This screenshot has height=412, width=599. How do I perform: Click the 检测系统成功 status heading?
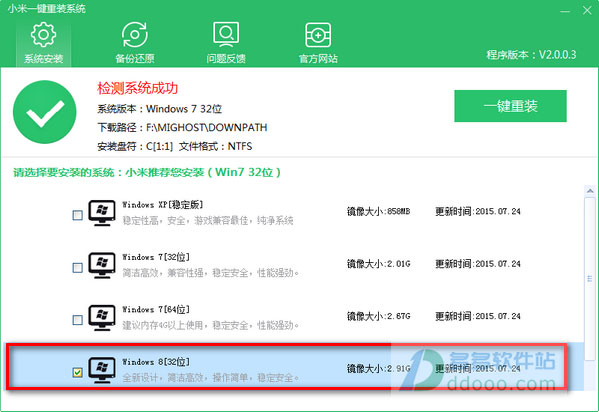tap(138, 88)
